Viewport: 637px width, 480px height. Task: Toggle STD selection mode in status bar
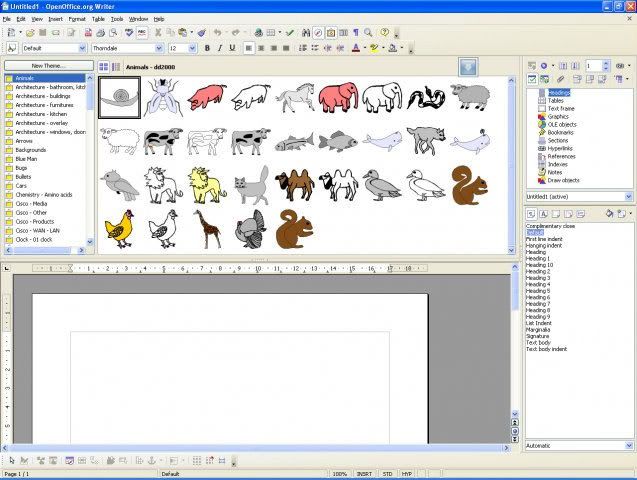388,473
